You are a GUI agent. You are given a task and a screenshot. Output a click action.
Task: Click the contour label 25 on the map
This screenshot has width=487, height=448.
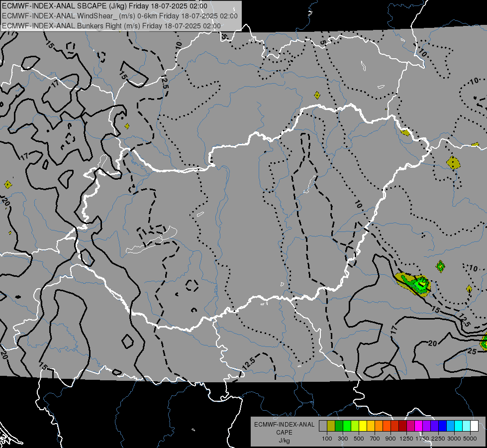(472, 351)
